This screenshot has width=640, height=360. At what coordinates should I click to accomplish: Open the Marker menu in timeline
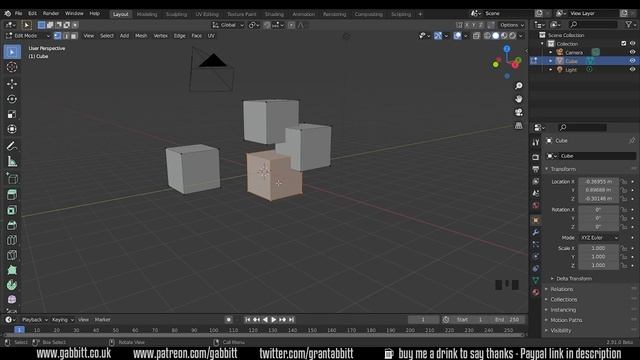click(102, 320)
